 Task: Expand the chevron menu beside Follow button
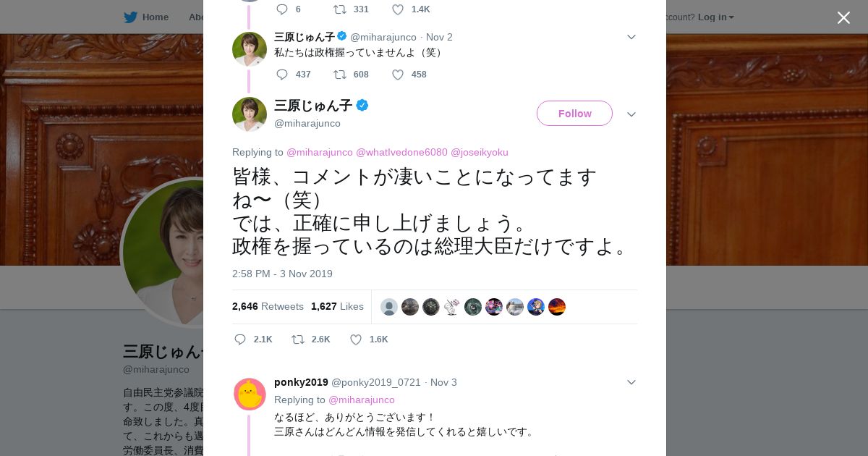pyautogui.click(x=631, y=114)
